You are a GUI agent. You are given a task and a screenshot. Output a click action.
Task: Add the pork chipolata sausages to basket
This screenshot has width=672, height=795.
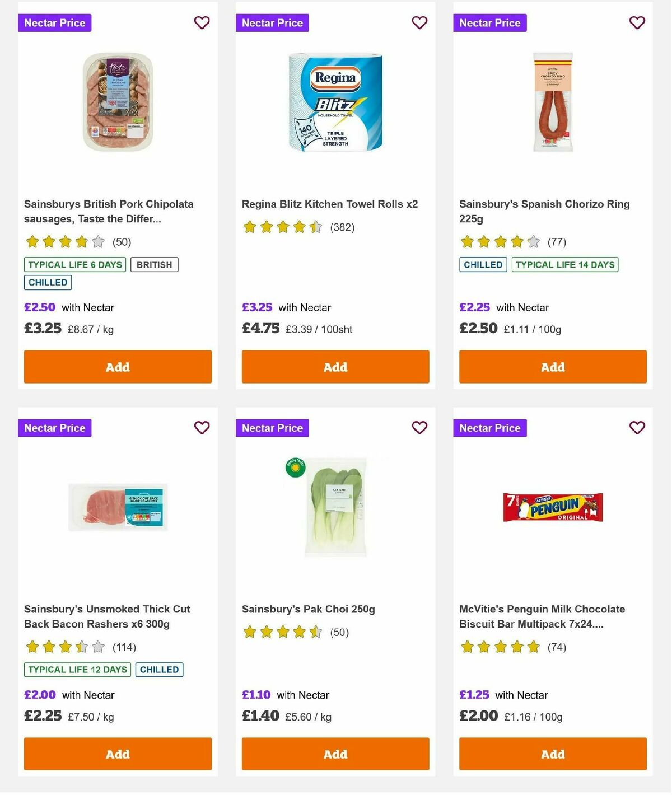pos(118,367)
